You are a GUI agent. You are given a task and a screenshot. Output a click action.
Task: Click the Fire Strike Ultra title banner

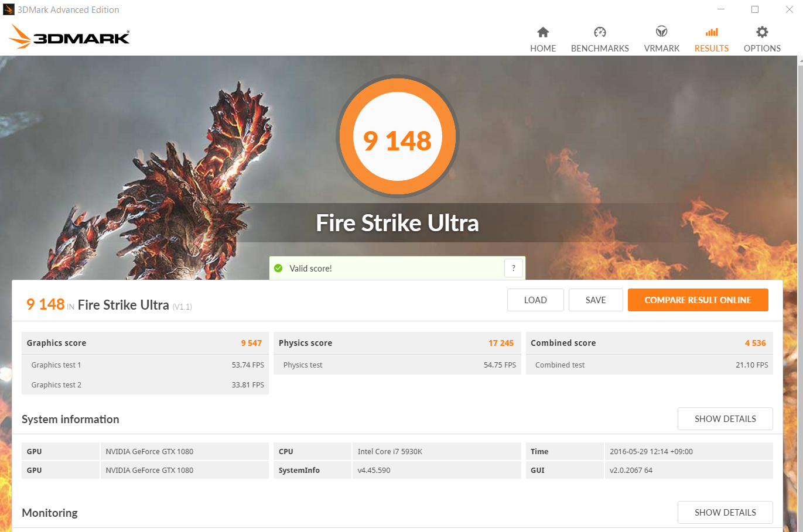(x=398, y=223)
